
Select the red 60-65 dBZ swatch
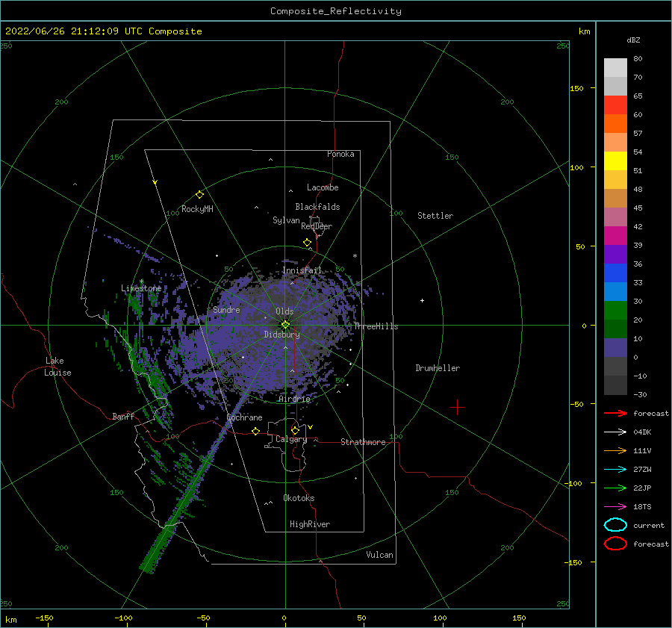pos(615,105)
